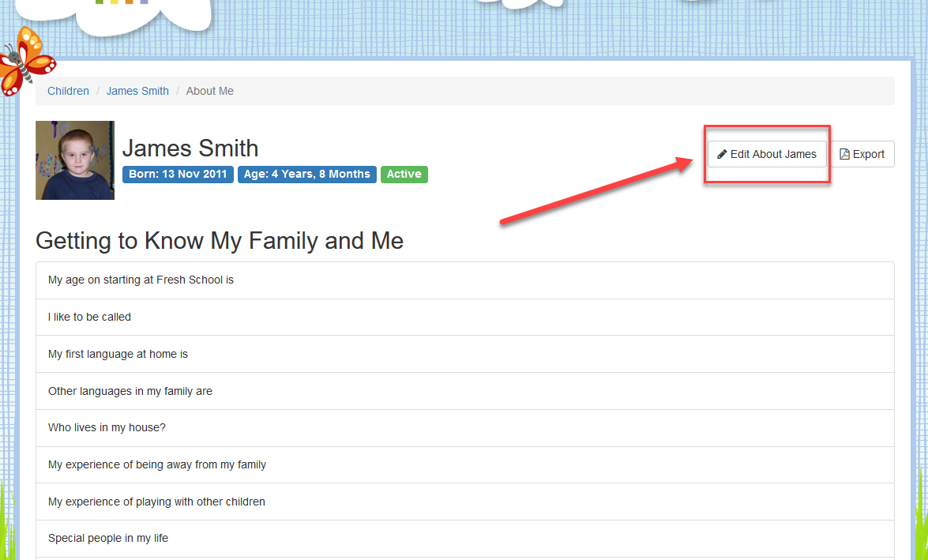Click the Born: 13 Nov 2011 badge

pos(178,174)
